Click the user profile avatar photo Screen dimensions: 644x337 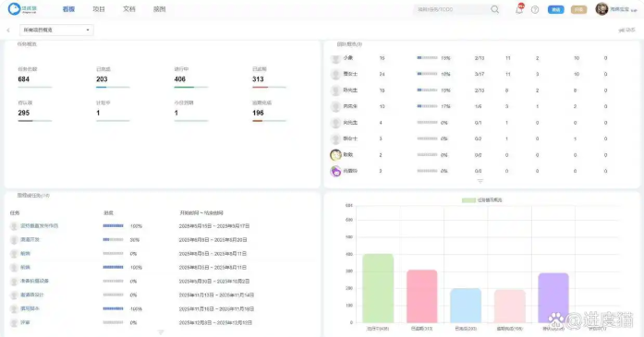coord(601,9)
